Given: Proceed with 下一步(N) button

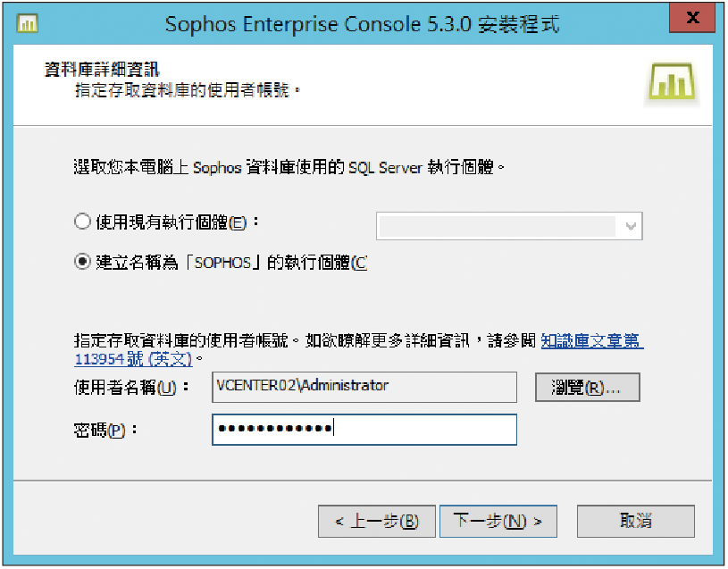Looking at the screenshot, I should pyautogui.click(x=498, y=521).
